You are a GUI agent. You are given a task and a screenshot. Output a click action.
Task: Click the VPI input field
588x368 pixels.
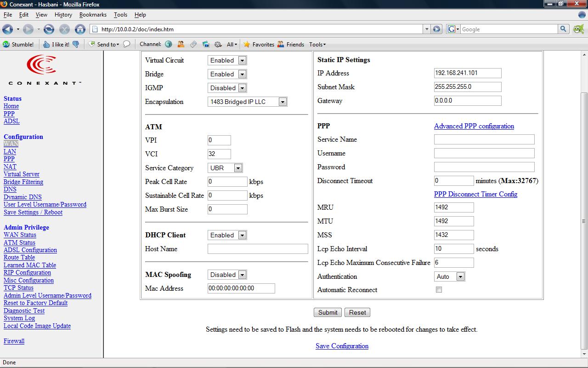coord(219,140)
